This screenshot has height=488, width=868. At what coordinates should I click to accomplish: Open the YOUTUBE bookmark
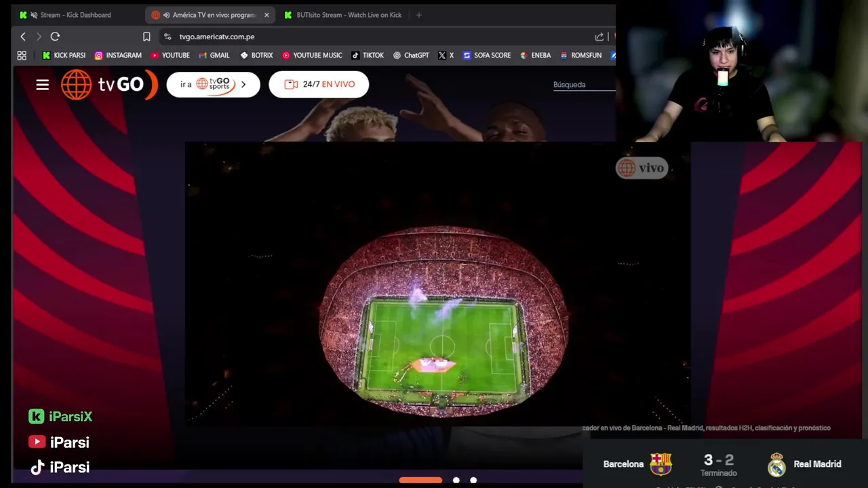coord(170,56)
